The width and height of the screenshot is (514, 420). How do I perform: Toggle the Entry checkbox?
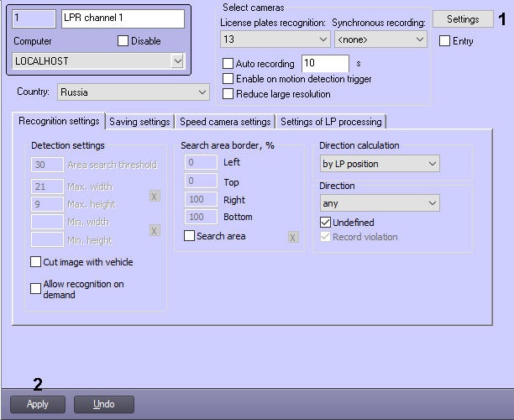click(445, 41)
